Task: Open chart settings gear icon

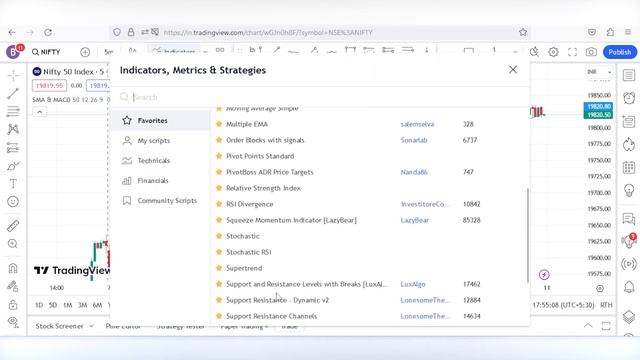Action: click(553, 52)
